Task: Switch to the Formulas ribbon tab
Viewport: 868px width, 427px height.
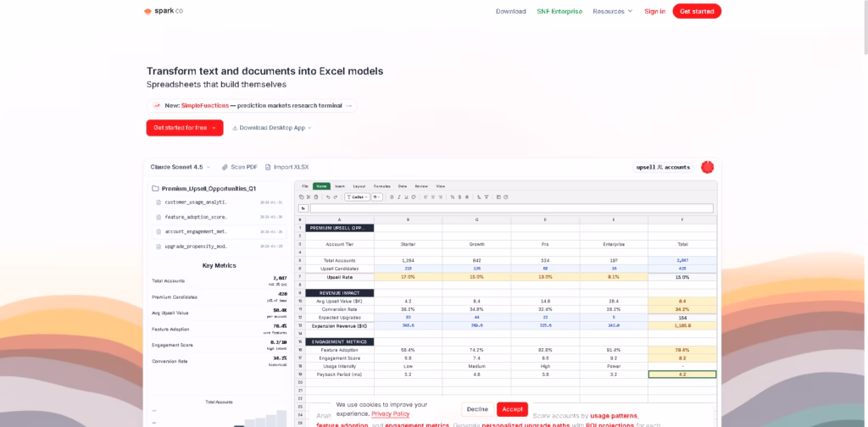Action: tap(381, 186)
